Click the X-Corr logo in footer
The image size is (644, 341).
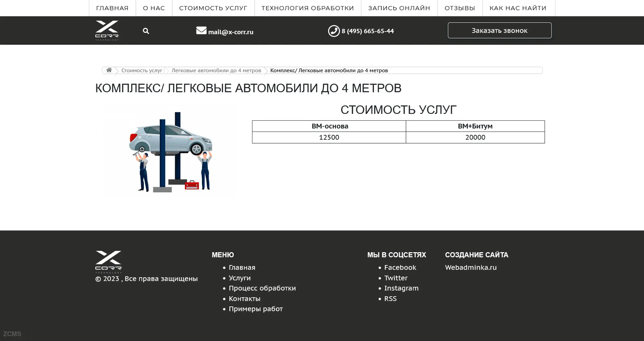coord(108,261)
